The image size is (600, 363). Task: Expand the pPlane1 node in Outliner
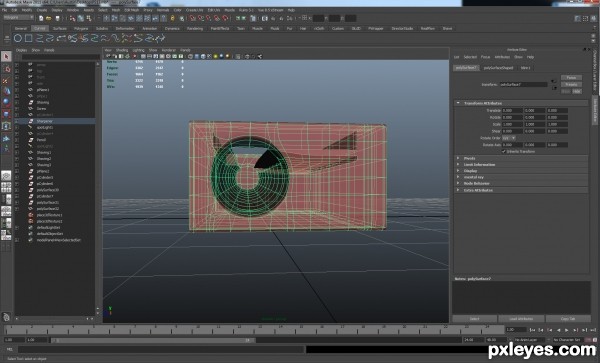pyautogui.click(x=17, y=90)
